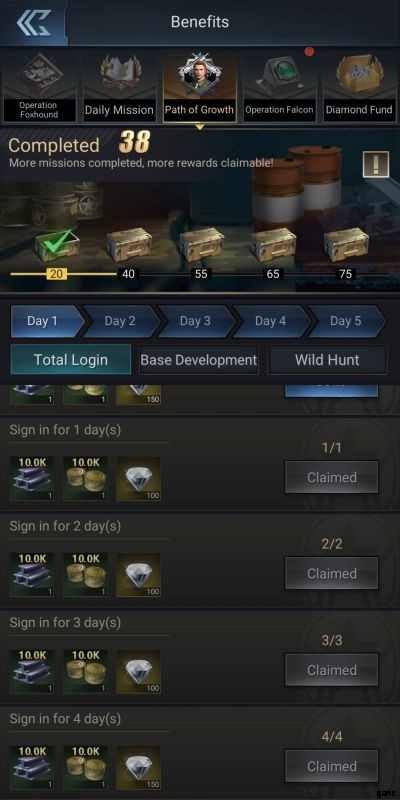Tap Claimed button for Sign in 4 days

[x=332, y=766]
